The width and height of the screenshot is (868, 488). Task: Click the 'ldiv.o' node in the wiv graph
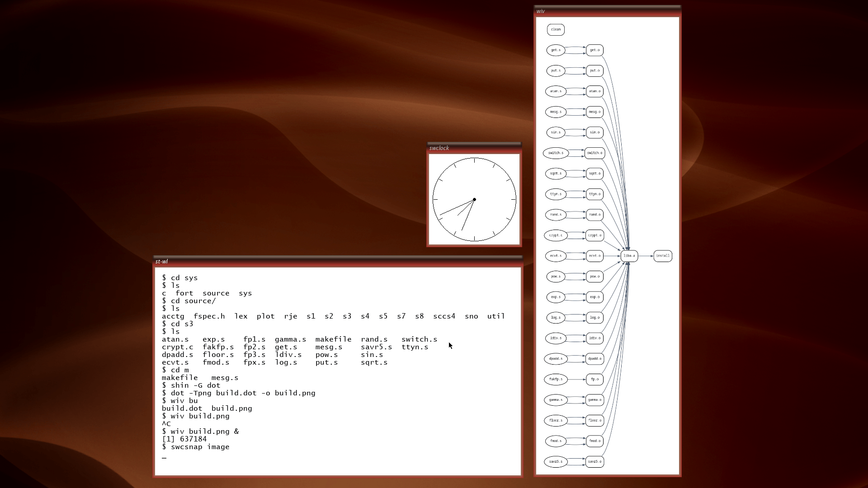click(594, 338)
